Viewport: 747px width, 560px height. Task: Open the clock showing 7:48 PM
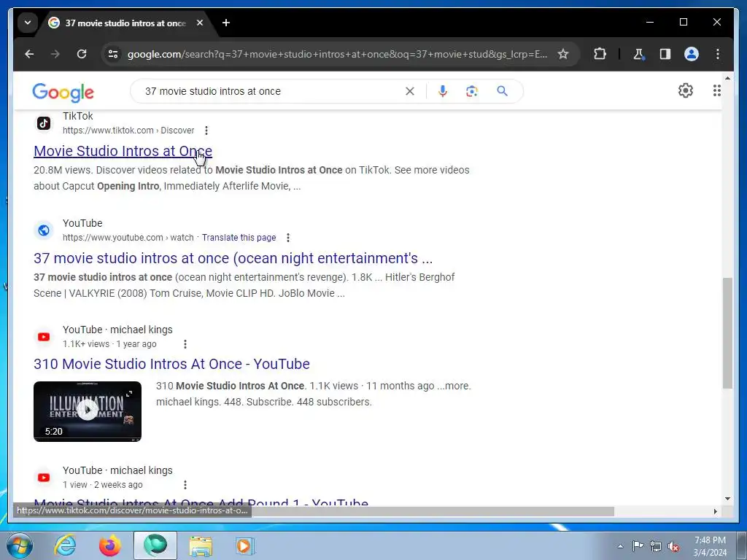coord(710,546)
